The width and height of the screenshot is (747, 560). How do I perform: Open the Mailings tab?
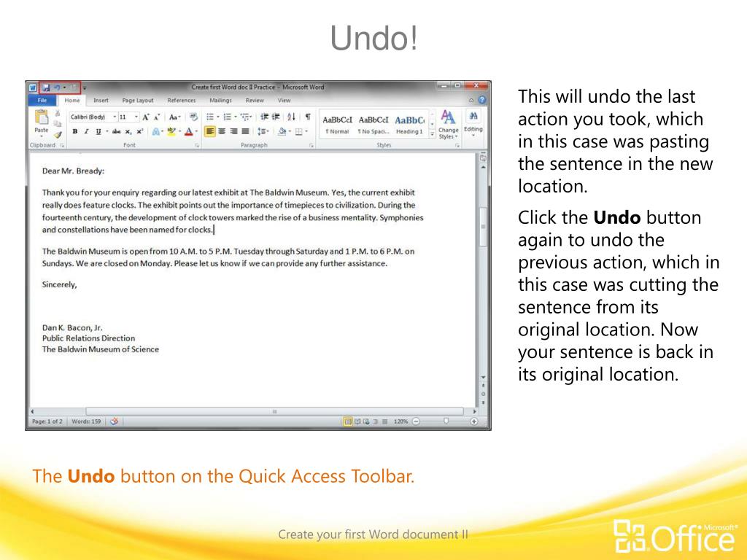point(220,101)
